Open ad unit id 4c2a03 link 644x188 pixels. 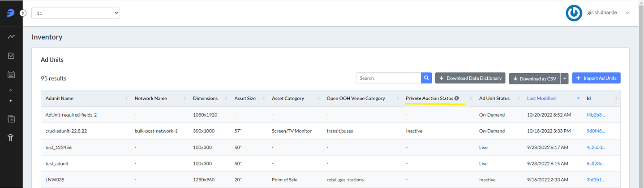point(596,147)
